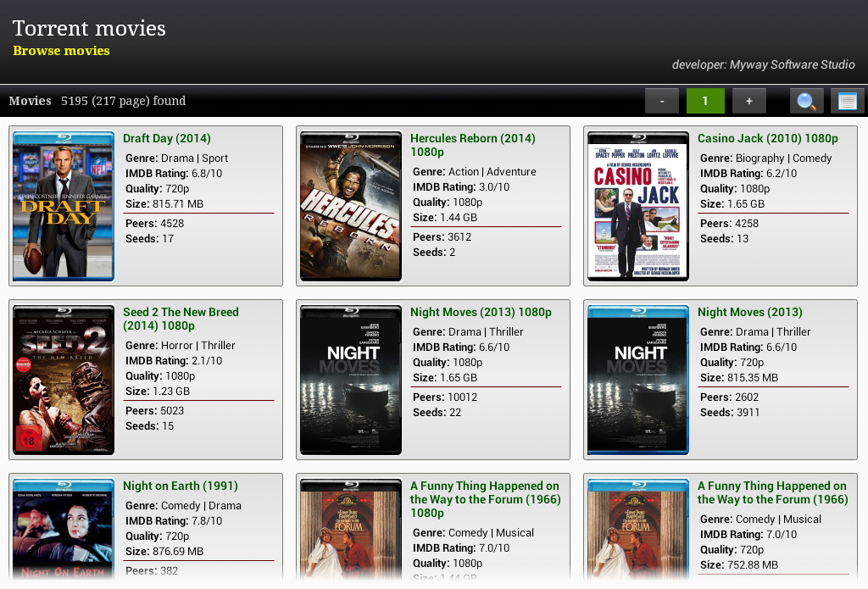
Task: Click the Night Moves 1080p poster thumbnail
Action: pyautogui.click(x=351, y=380)
